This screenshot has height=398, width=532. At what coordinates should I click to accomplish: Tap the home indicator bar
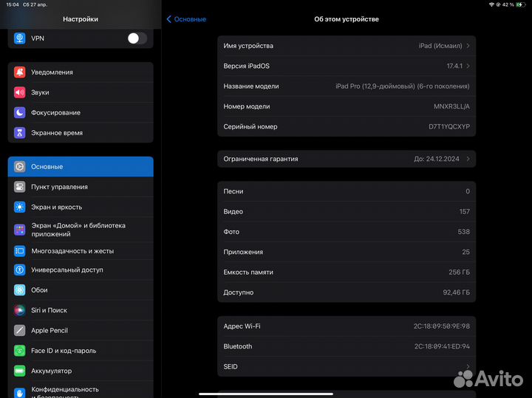[x=266, y=394]
